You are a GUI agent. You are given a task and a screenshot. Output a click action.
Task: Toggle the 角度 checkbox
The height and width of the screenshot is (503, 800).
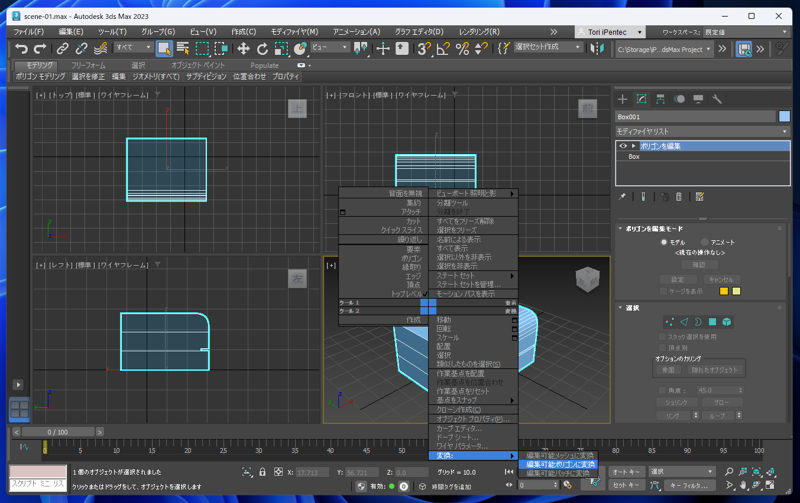[x=662, y=390]
